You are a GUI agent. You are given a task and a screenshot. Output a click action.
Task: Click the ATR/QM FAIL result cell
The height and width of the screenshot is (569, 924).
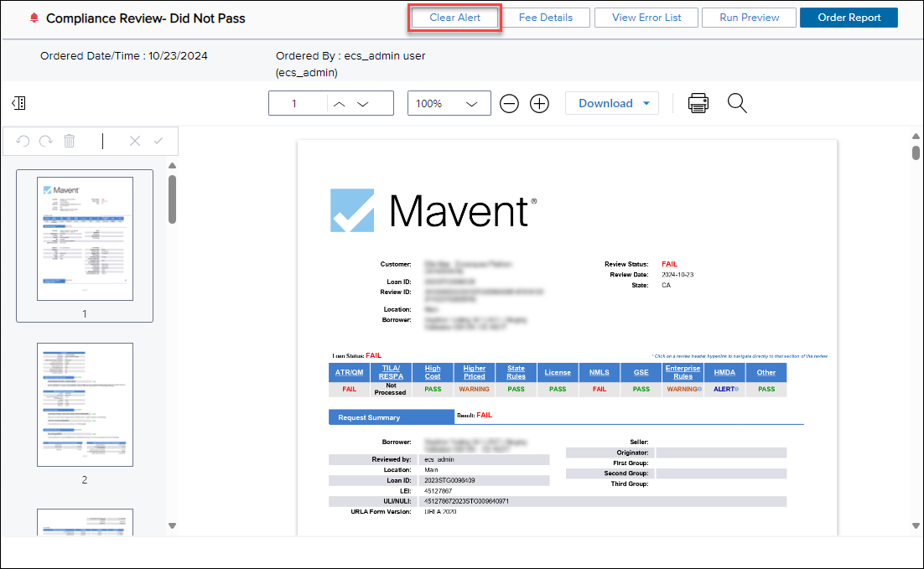point(350,390)
